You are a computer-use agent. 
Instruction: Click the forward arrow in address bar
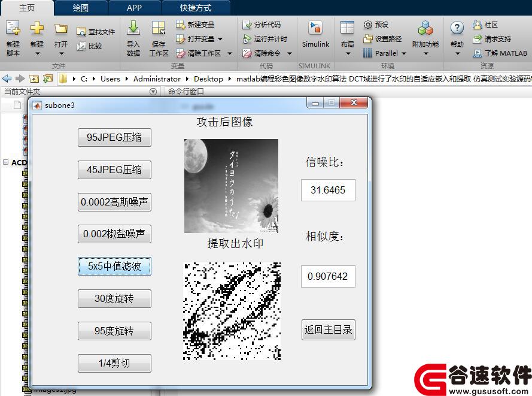coord(20,79)
